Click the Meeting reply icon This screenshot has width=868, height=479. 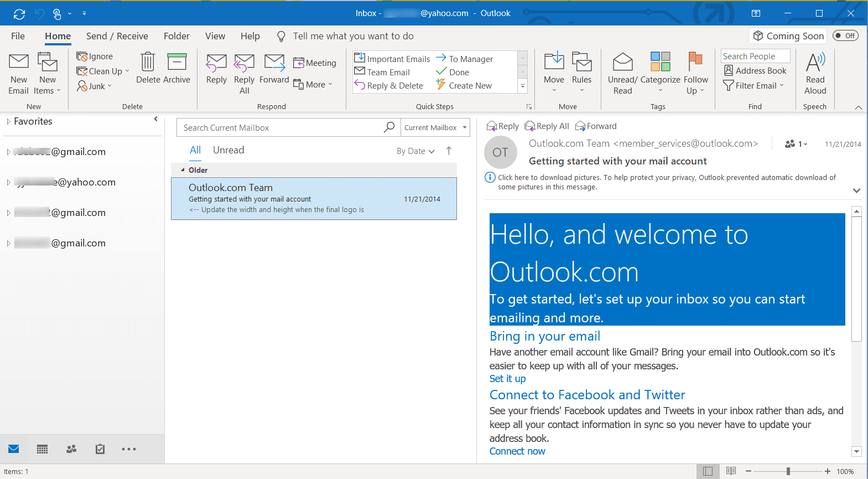tap(299, 63)
